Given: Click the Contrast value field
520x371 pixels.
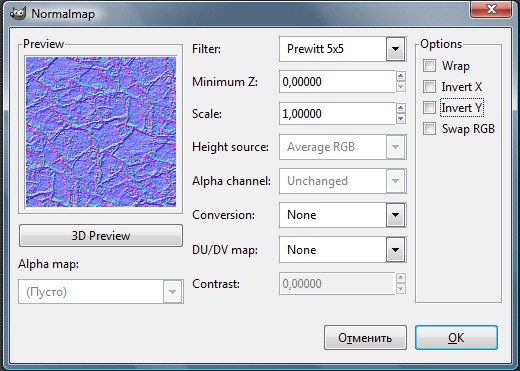Looking at the screenshot, I should point(337,284).
